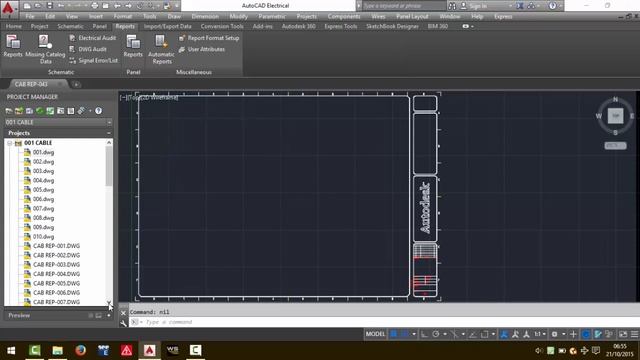
Task: Click the workspace switching gear icon
Action: [554, 334]
